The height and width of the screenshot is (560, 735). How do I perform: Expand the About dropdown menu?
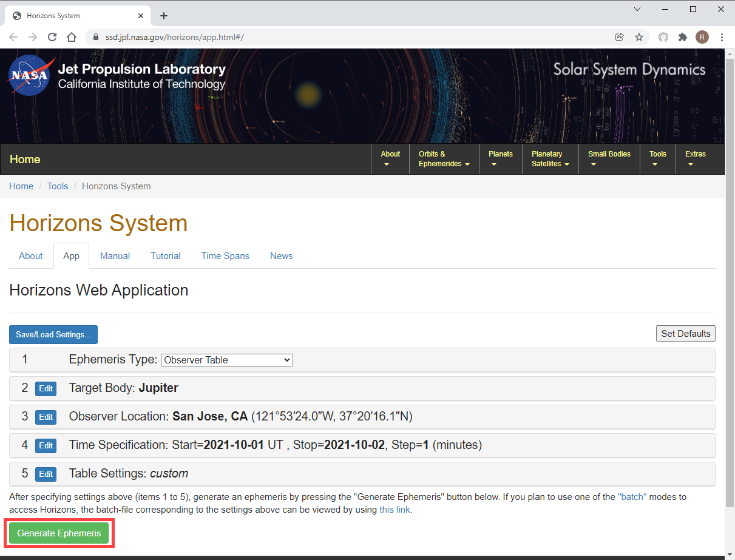[x=390, y=159]
